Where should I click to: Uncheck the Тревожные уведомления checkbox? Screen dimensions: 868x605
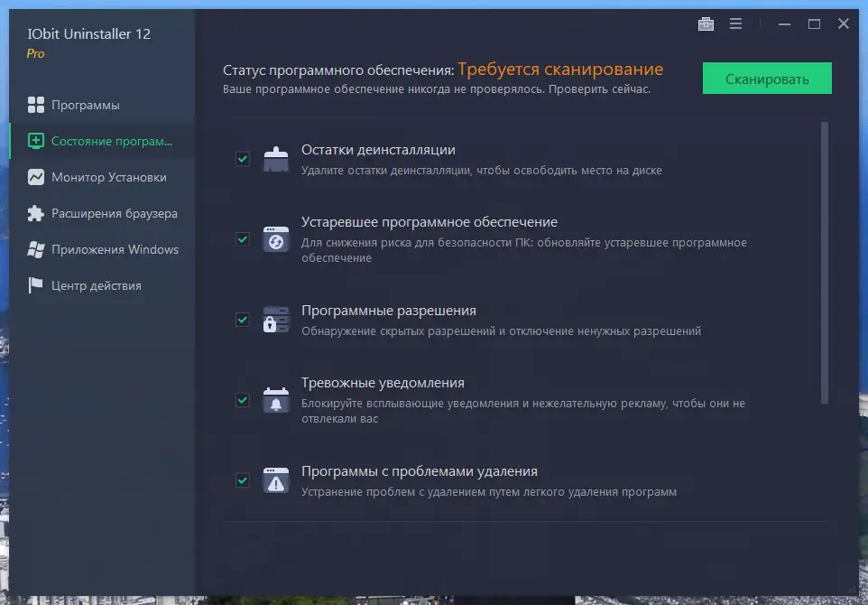click(x=242, y=400)
